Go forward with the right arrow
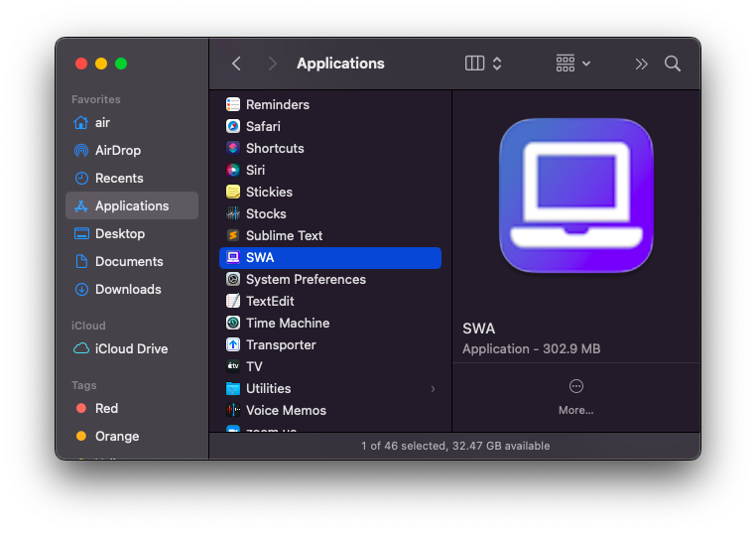The height and width of the screenshot is (533, 756). 273,64
